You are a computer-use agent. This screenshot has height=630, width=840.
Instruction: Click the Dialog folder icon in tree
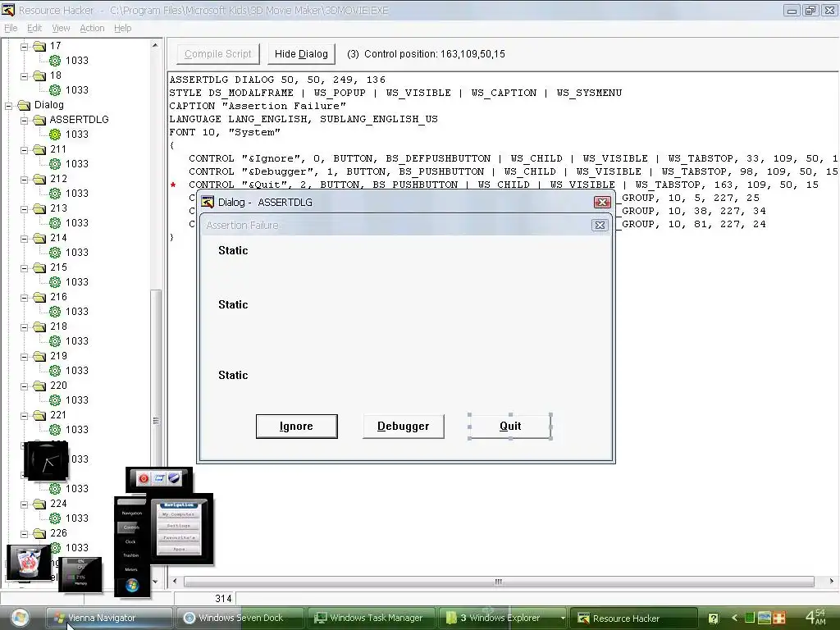point(24,105)
